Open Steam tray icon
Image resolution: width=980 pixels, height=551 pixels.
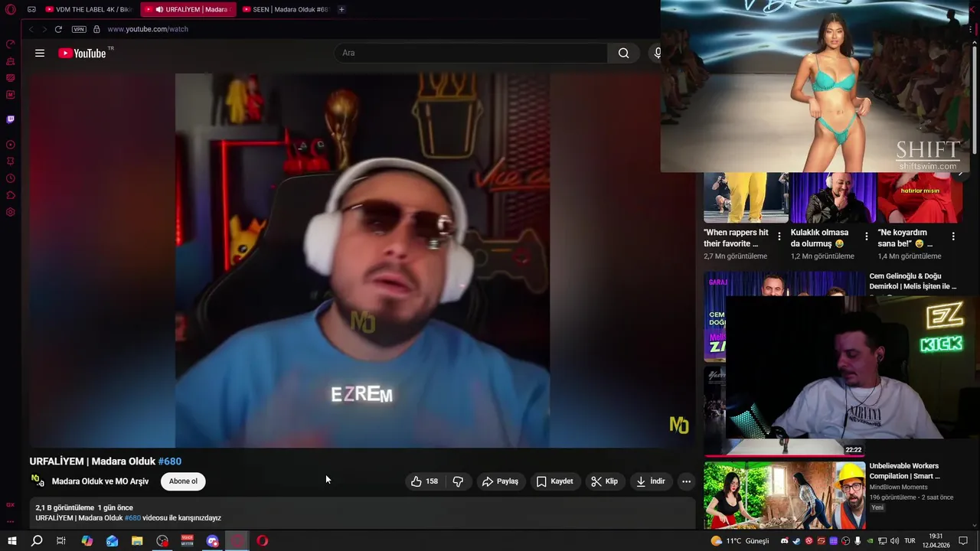[796, 541]
